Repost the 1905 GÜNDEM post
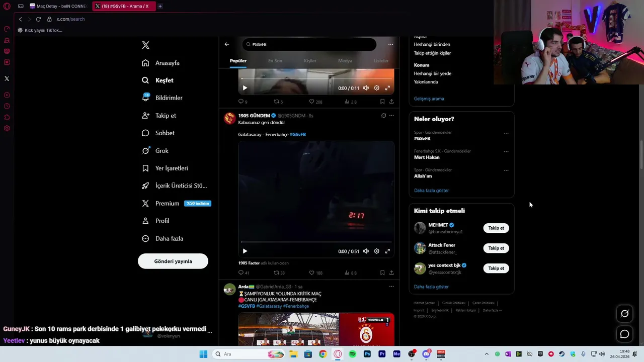Viewport: 644px width, 362px height. click(x=279, y=273)
